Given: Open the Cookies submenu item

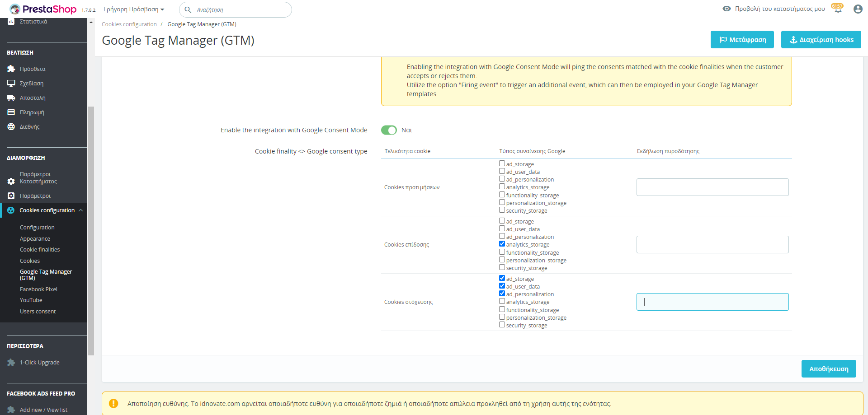Looking at the screenshot, I should pyautogui.click(x=30, y=261).
